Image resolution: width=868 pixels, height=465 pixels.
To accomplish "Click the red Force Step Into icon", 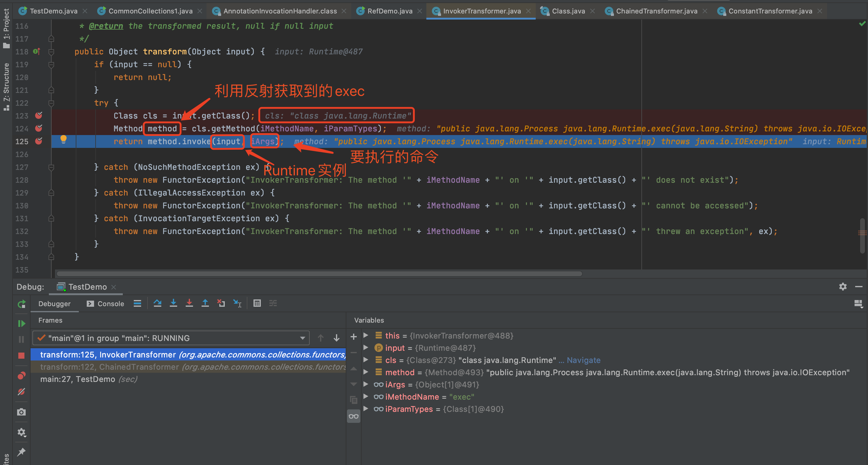I will 189,303.
